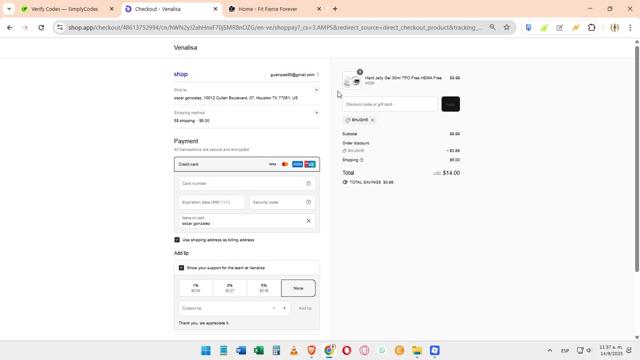The height and width of the screenshot is (360, 640).
Task: Switch to Verify Codes — SimplyCodes tab
Action: [64, 9]
